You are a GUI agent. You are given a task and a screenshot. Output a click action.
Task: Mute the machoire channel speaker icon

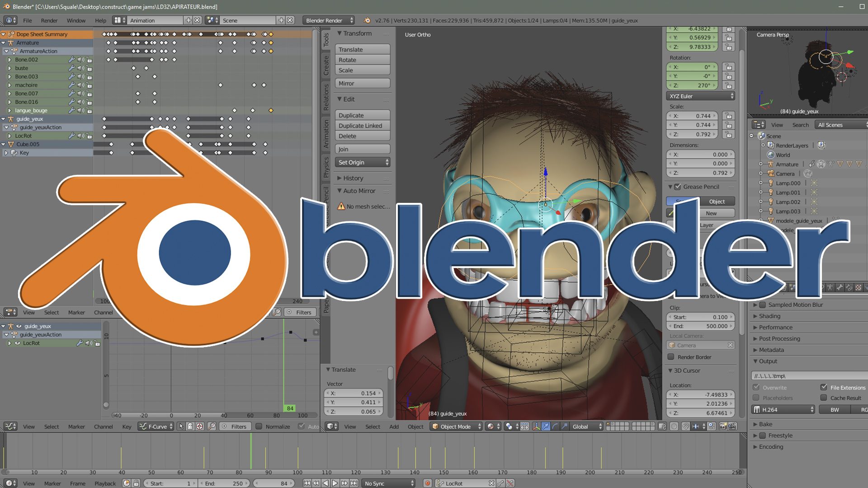[x=80, y=85]
